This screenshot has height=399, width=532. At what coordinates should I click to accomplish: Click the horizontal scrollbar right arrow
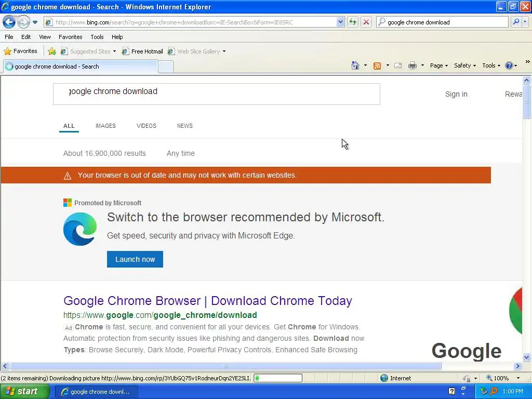(518, 366)
